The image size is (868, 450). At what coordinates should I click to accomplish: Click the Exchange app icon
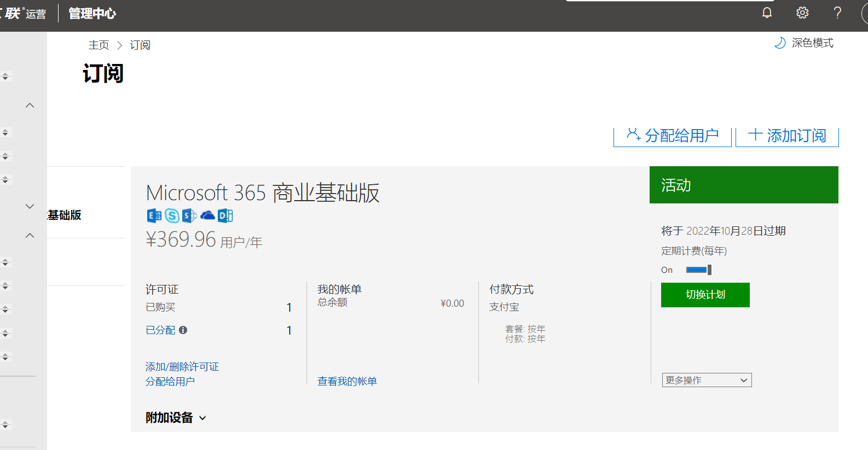(x=154, y=215)
